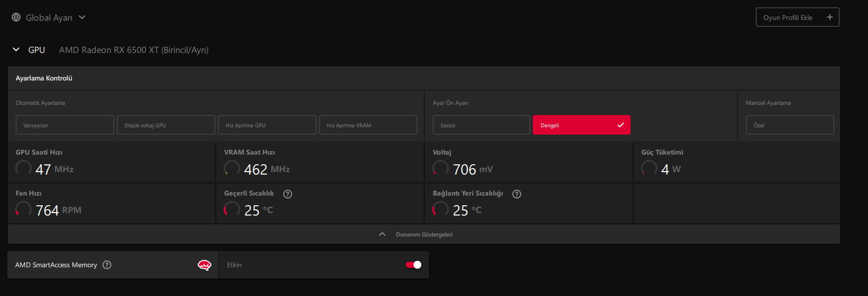Click the Geçerli Sıcaklık gauge dial
Viewport: 868px width, 296px height.
pos(232,209)
